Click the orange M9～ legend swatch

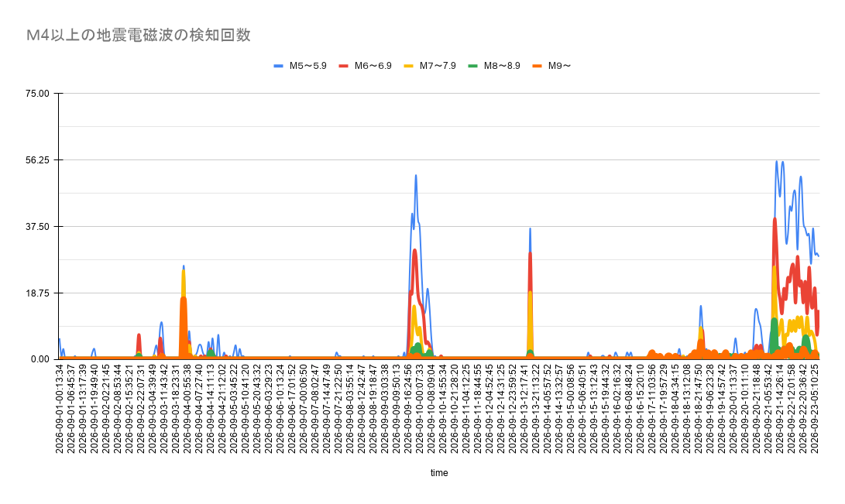pyautogui.click(x=538, y=66)
